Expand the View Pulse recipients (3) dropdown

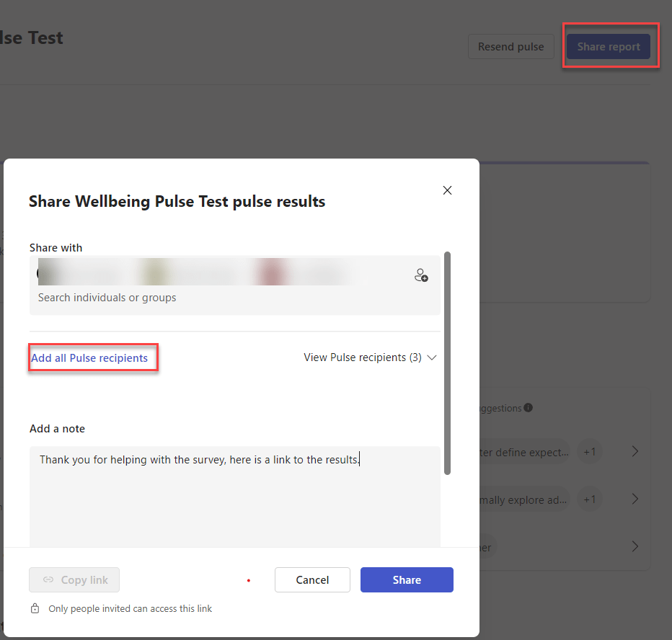(370, 357)
